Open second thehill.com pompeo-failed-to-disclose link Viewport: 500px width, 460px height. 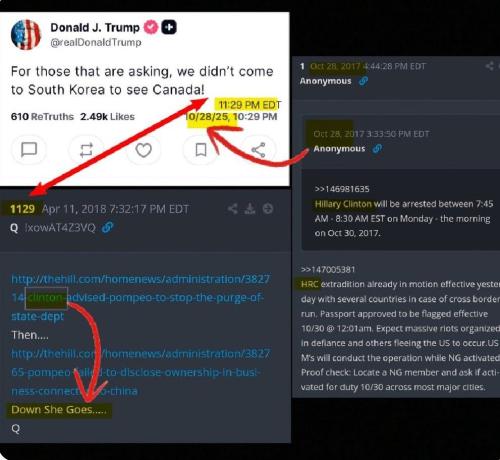click(140, 372)
